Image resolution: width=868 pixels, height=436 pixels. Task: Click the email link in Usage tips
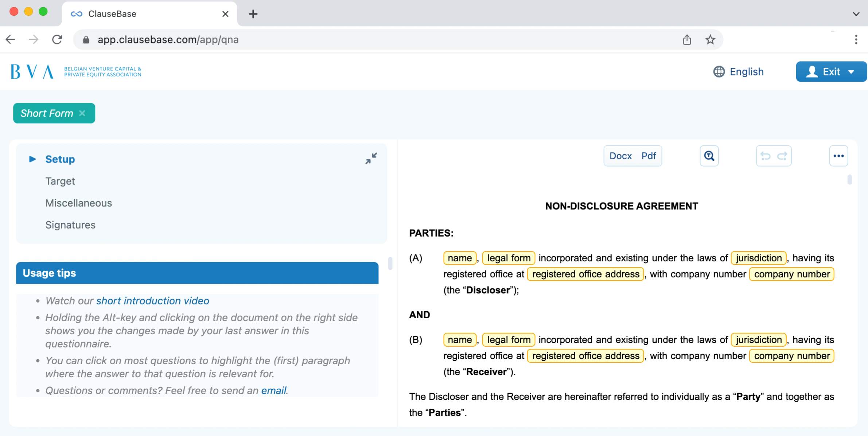(273, 390)
